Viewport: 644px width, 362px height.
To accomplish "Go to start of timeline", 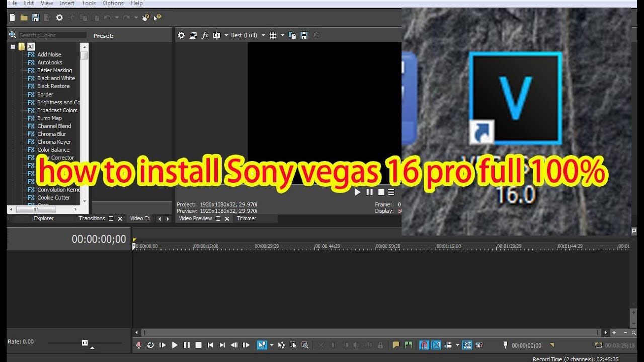I will click(x=210, y=345).
